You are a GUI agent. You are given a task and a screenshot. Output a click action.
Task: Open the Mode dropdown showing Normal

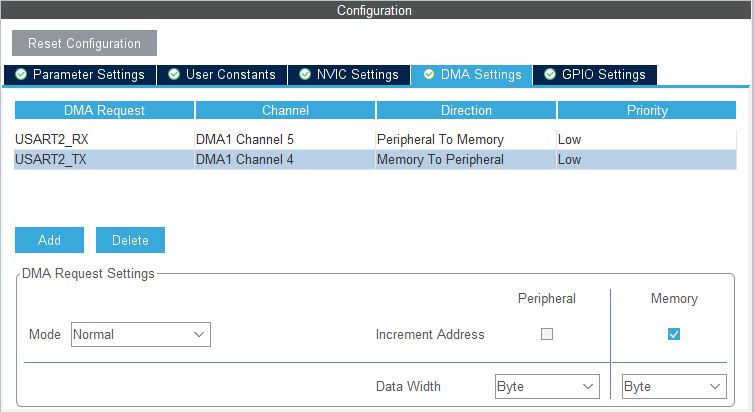pos(141,335)
